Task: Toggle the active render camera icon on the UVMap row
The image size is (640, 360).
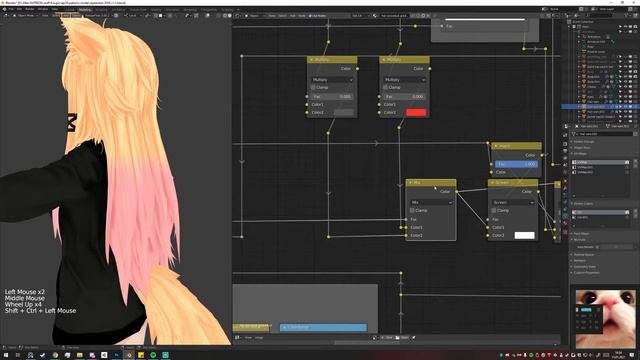Action: 627,162
